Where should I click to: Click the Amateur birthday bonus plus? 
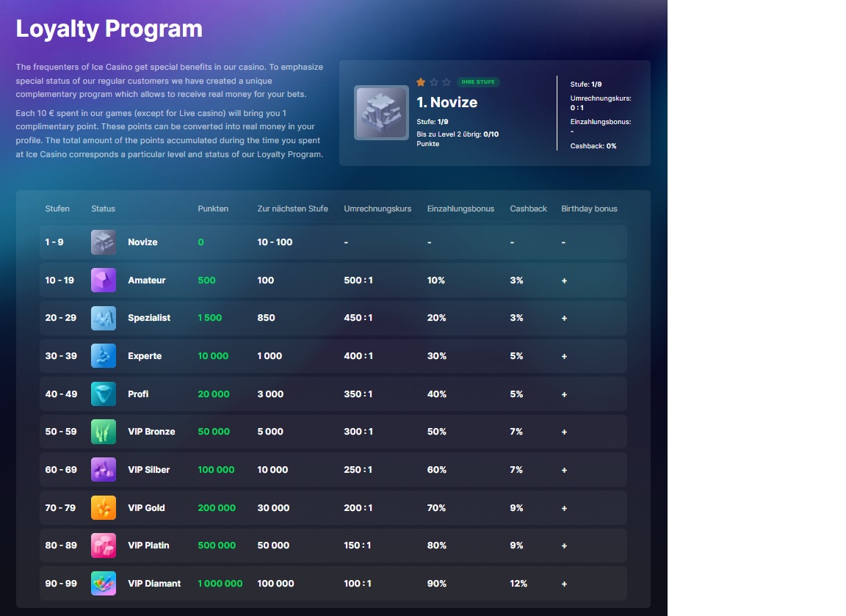pos(564,280)
